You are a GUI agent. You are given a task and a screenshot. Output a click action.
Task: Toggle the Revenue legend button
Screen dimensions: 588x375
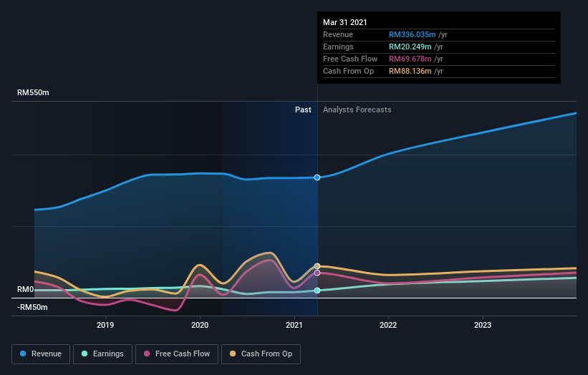[41, 354]
